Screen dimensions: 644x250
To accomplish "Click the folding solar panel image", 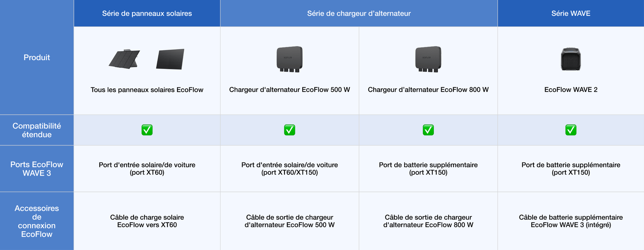I will point(124,59).
